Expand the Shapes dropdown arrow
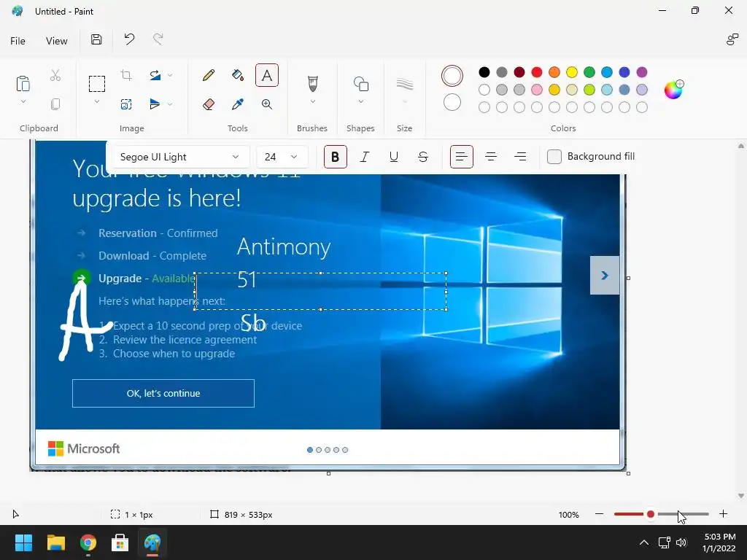This screenshot has width=747, height=560. (x=360, y=101)
